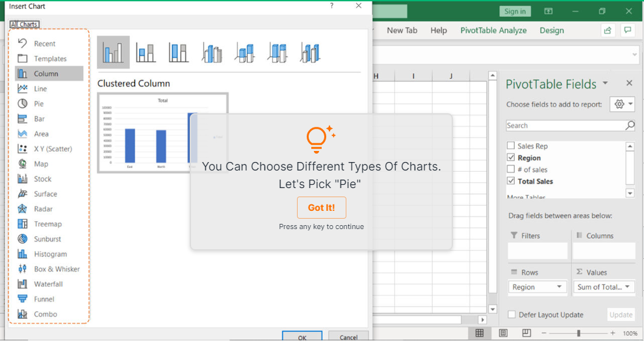Image resolution: width=644 pixels, height=341 pixels.
Task: Choose the Area chart type
Action: pos(49,133)
